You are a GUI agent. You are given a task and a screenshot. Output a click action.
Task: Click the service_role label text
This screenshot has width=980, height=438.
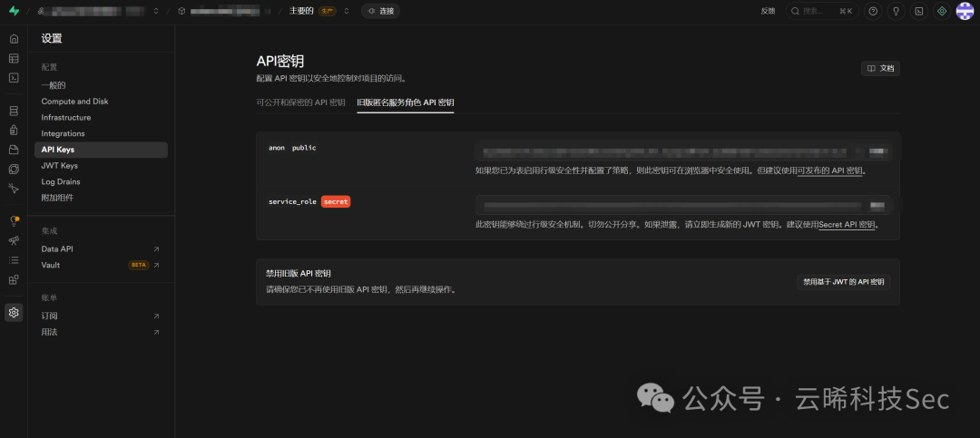coord(292,202)
